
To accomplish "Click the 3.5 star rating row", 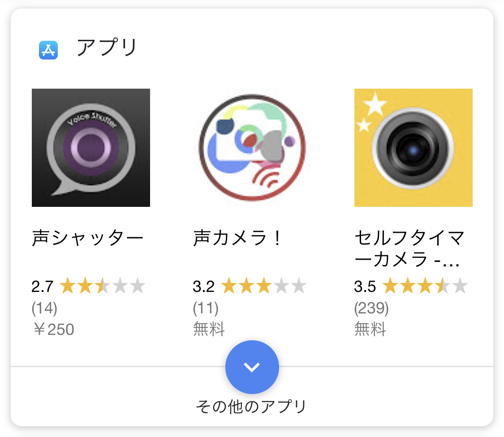I will coord(411,286).
